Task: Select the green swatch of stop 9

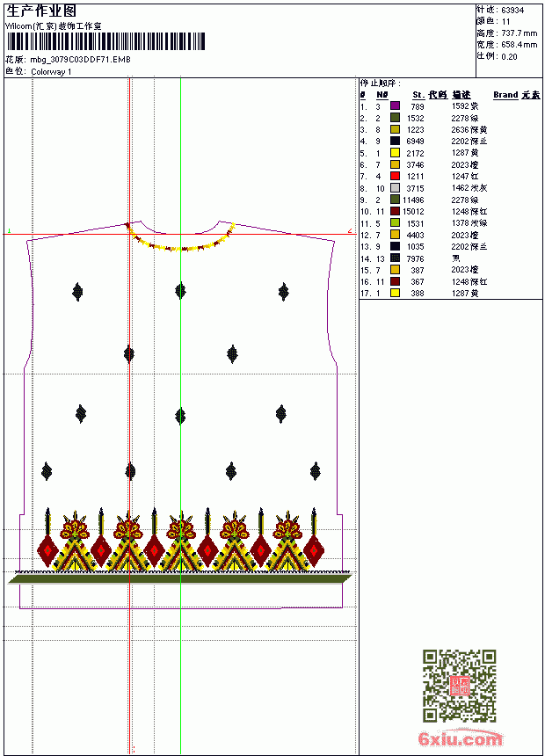Action: [x=395, y=200]
